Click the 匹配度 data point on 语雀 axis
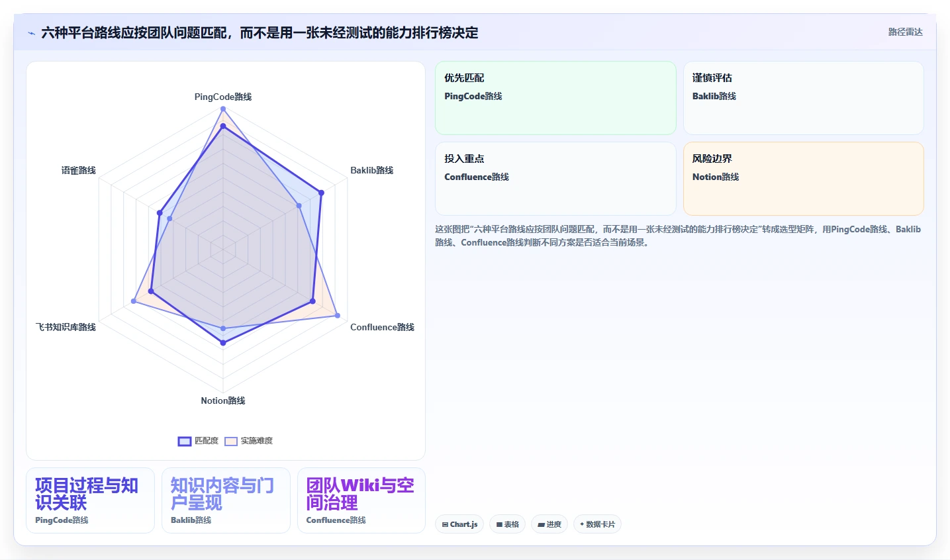Screen dimensions: 950x560 tap(160, 213)
